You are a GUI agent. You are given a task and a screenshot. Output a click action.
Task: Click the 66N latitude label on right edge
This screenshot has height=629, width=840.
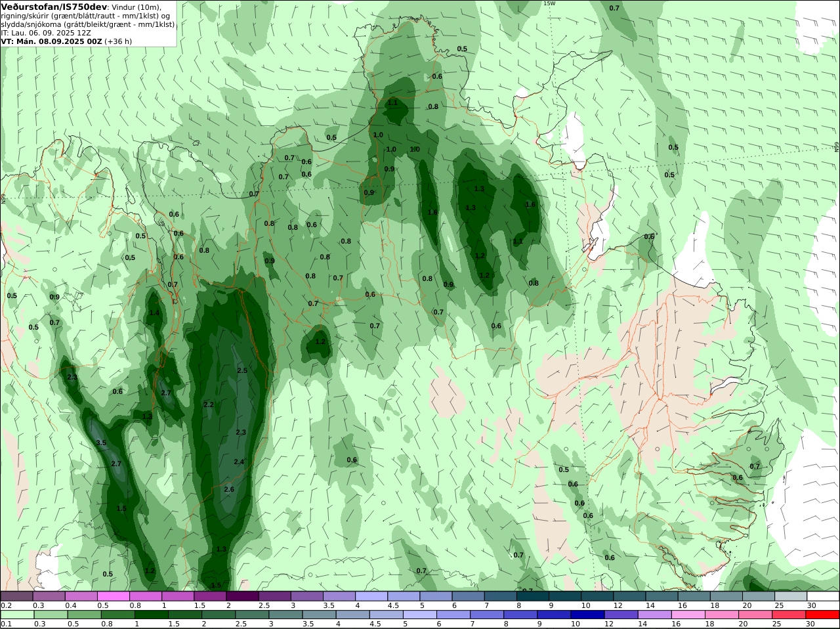point(837,146)
